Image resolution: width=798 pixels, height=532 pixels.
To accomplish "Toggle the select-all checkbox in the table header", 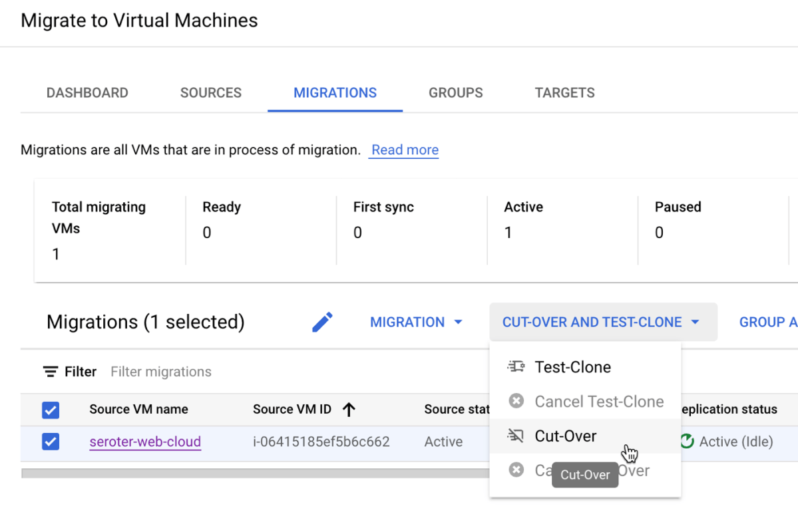I will pos(51,410).
